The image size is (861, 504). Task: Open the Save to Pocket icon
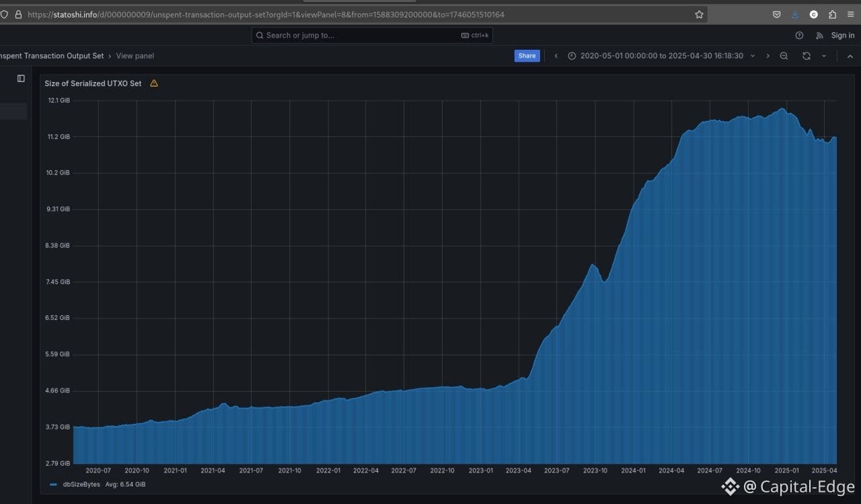[x=776, y=14]
